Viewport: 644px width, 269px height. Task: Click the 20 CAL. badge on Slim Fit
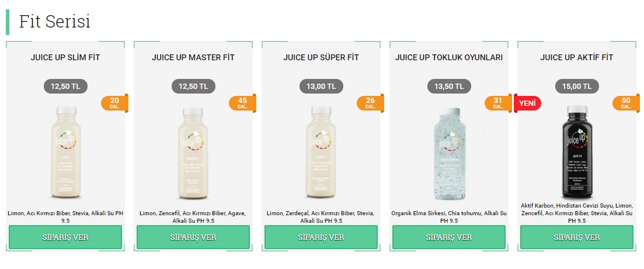click(x=114, y=103)
